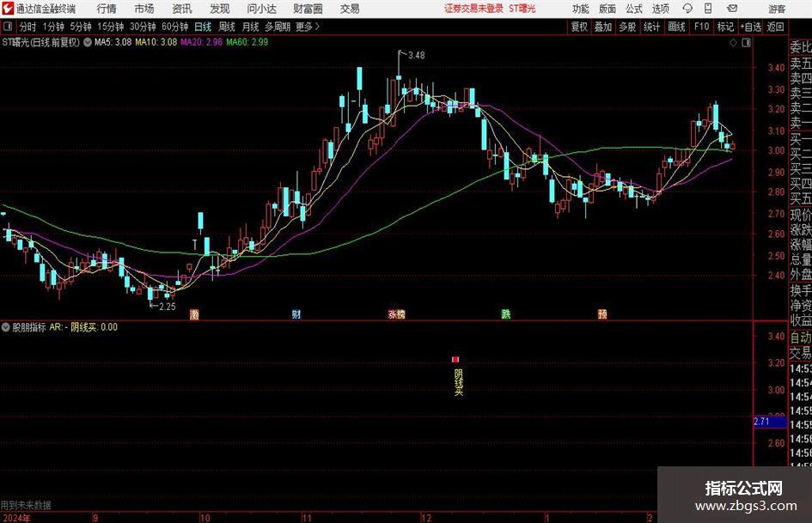Viewport: 812px width, 523px height.
Task: Click the 标记 mark button
Action: 725,27
